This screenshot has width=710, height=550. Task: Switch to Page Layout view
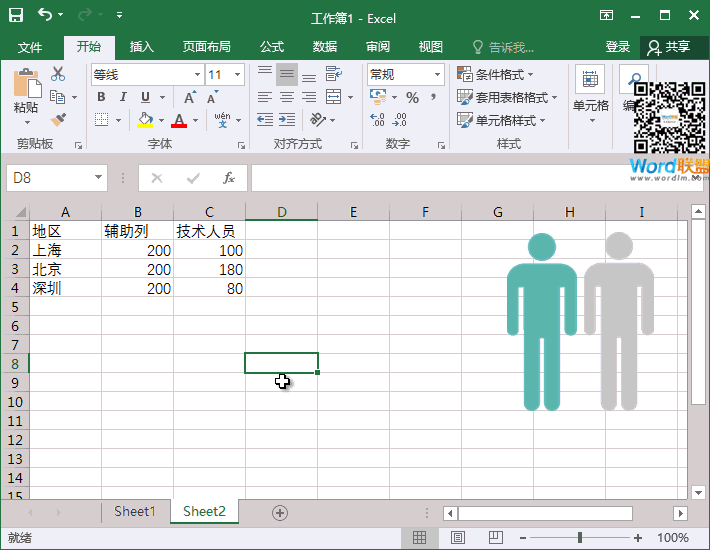[458, 538]
